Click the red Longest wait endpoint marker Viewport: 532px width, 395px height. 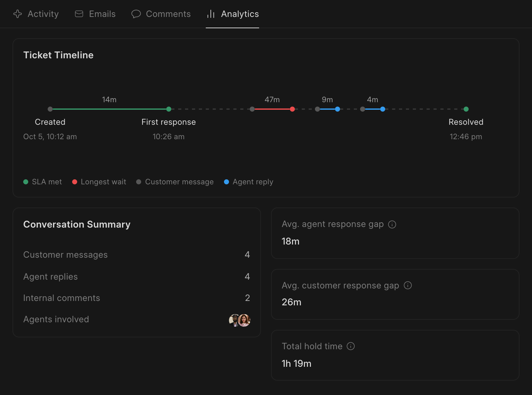292,109
